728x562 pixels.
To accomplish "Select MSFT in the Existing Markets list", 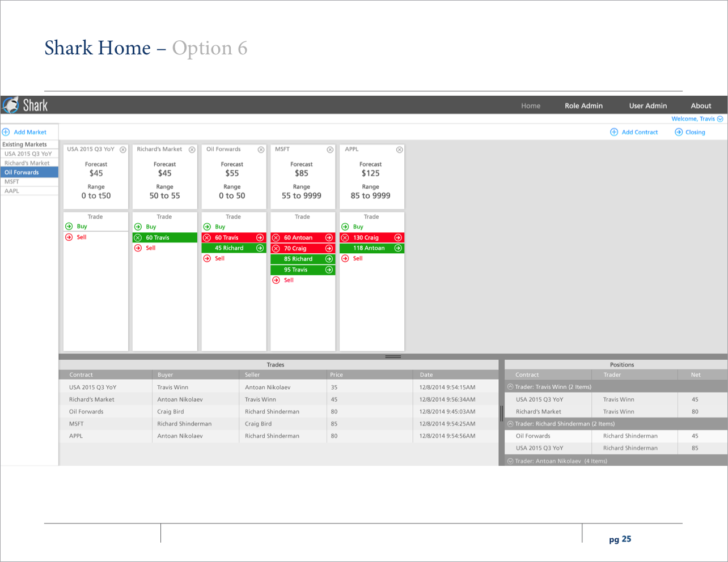I will click(x=12, y=182).
